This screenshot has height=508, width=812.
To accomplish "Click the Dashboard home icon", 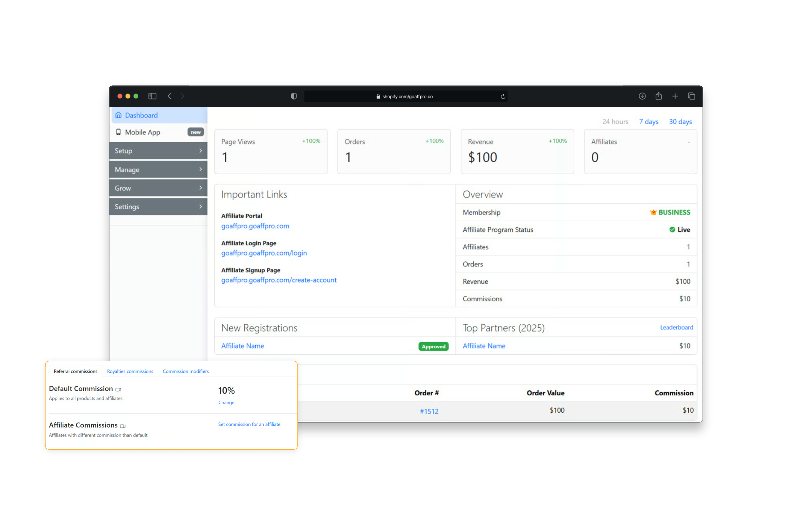I will point(118,115).
